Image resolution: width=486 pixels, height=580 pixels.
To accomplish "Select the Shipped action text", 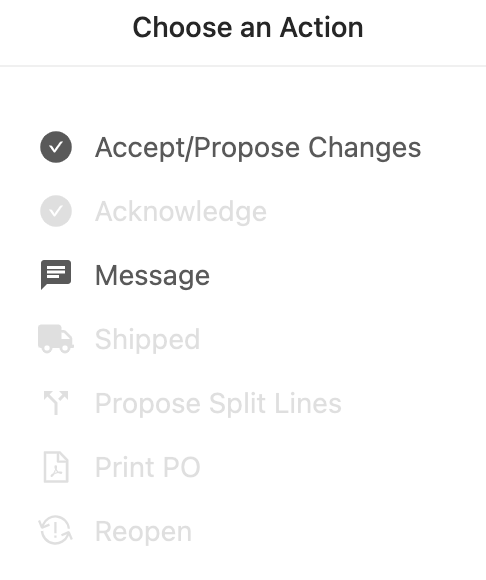I will coord(147,340).
